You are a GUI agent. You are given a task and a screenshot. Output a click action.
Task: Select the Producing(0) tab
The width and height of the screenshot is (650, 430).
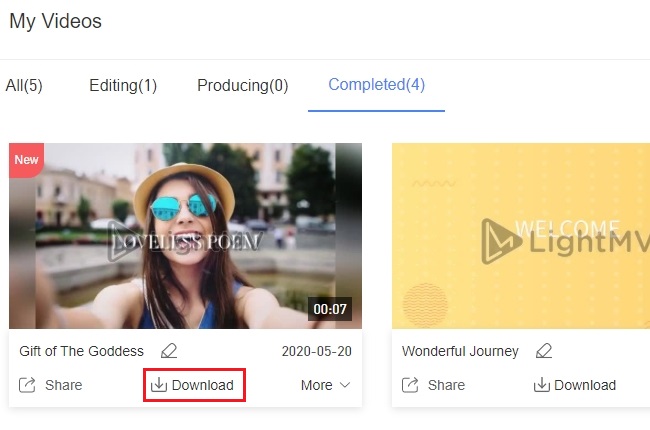click(x=242, y=85)
